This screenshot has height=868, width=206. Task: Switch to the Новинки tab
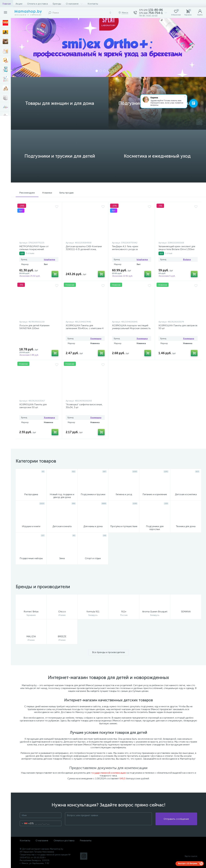pyautogui.click(x=47, y=193)
